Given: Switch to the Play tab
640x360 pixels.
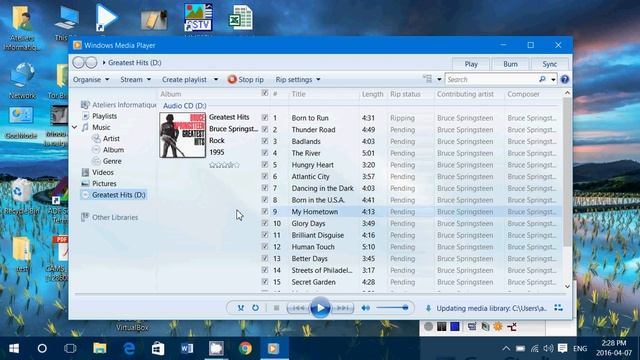Looking at the screenshot, I should tap(471, 64).
